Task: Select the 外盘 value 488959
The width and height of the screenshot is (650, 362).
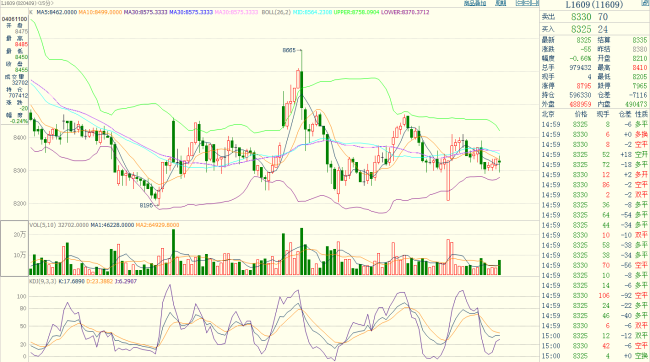Action: pyautogui.click(x=580, y=104)
